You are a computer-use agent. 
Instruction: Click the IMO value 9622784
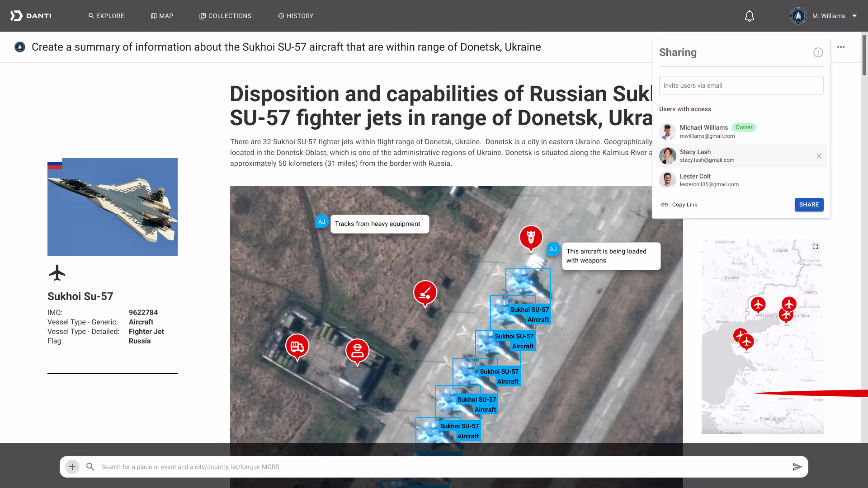(143, 313)
